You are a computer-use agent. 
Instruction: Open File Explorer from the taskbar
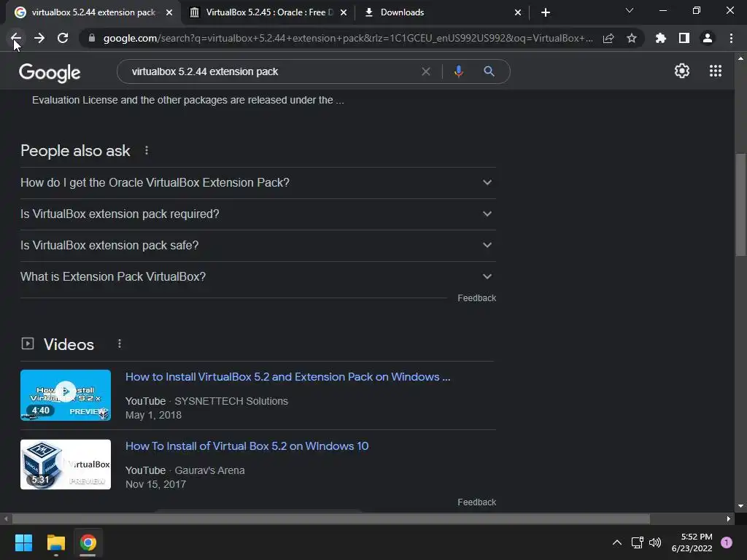pos(55,542)
